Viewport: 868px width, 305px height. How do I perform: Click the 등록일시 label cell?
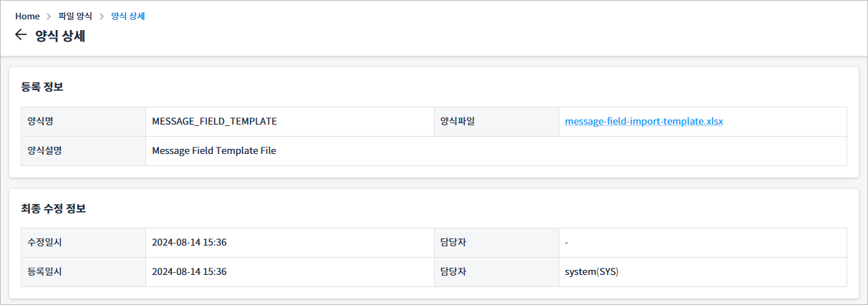83,272
